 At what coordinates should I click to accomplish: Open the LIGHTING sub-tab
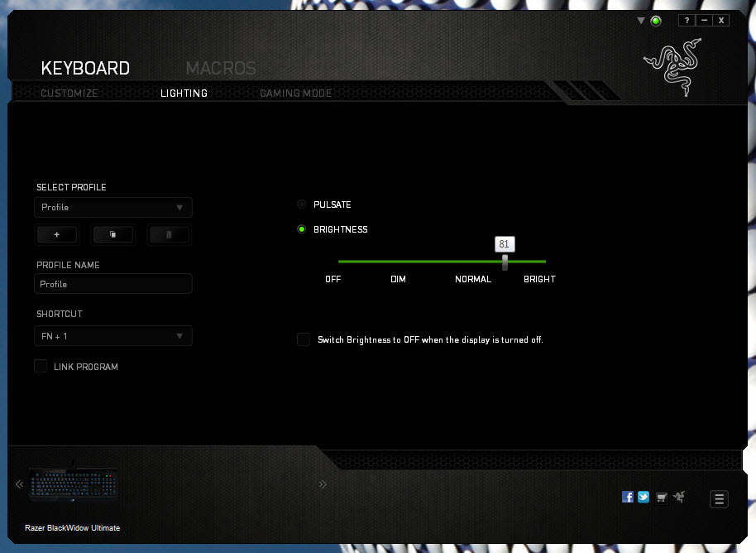point(184,93)
